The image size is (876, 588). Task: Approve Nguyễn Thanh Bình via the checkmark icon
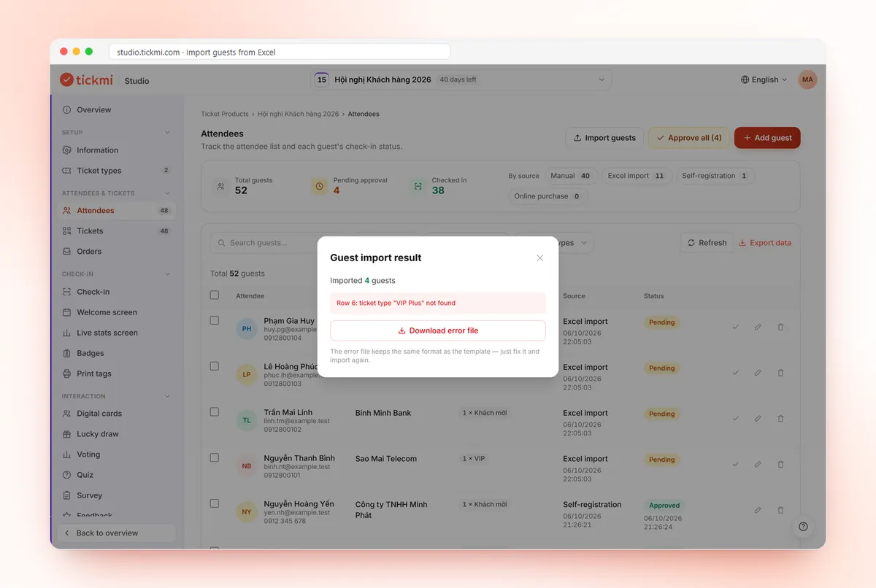pos(736,465)
